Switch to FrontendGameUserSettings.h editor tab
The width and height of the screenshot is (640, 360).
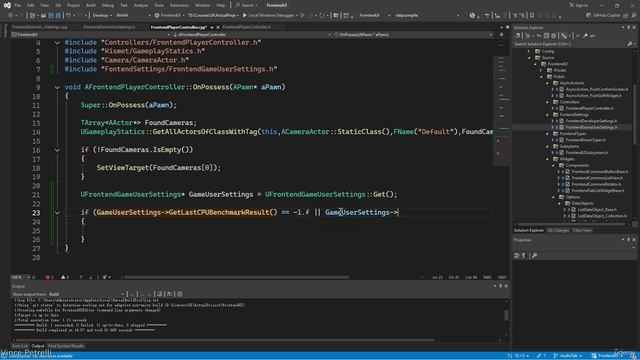pos(109,27)
